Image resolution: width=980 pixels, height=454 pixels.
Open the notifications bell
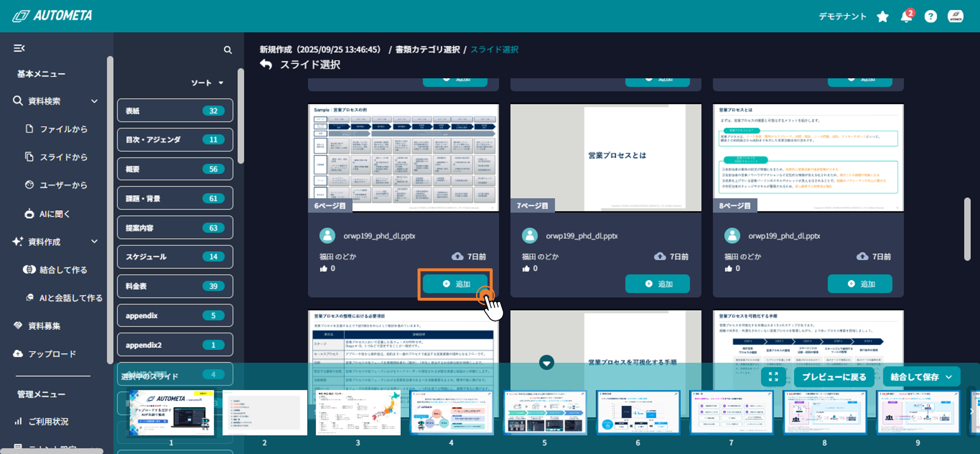point(906,17)
